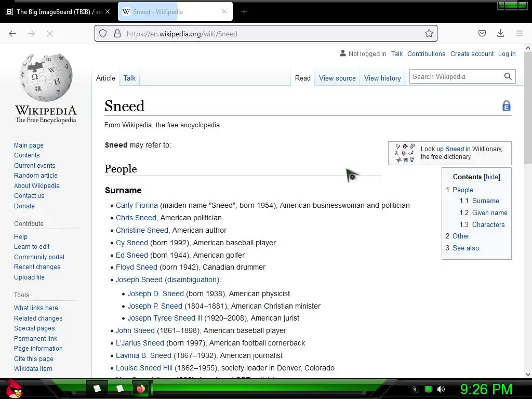Switch to The Big ImageBoard tab

click(58, 12)
